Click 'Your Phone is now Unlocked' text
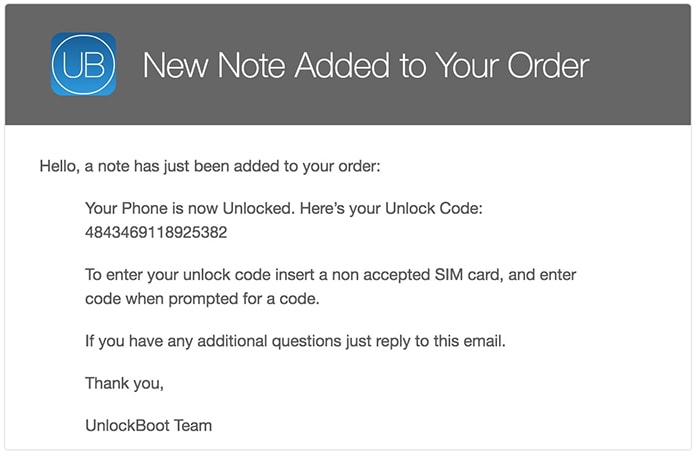 (177, 210)
